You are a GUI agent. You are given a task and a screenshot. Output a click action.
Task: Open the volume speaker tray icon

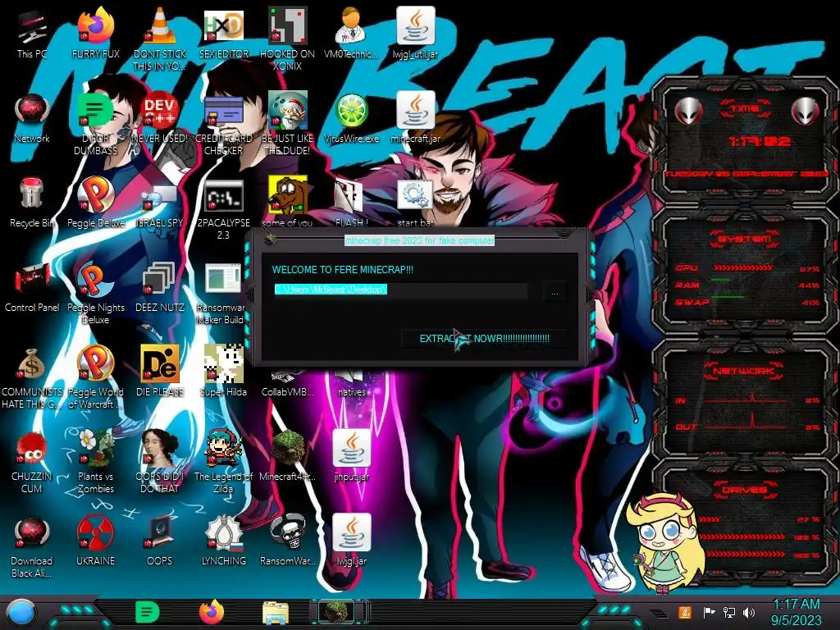(x=749, y=612)
